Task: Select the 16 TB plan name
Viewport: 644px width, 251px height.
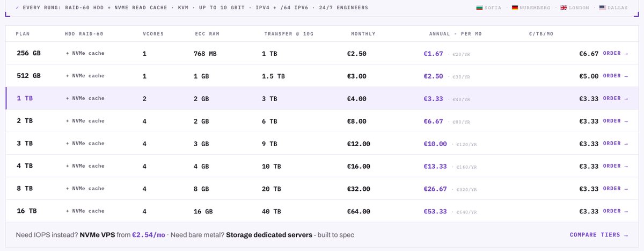Action: (27, 211)
